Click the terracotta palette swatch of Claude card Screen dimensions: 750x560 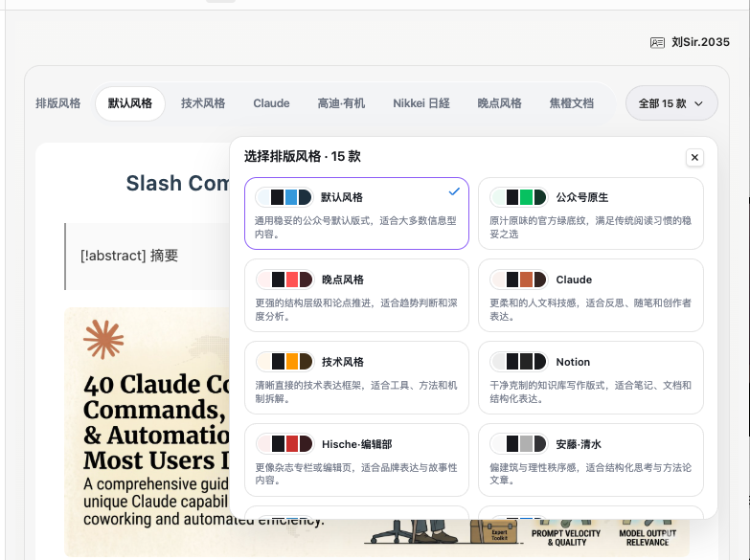pyautogui.click(x=526, y=280)
